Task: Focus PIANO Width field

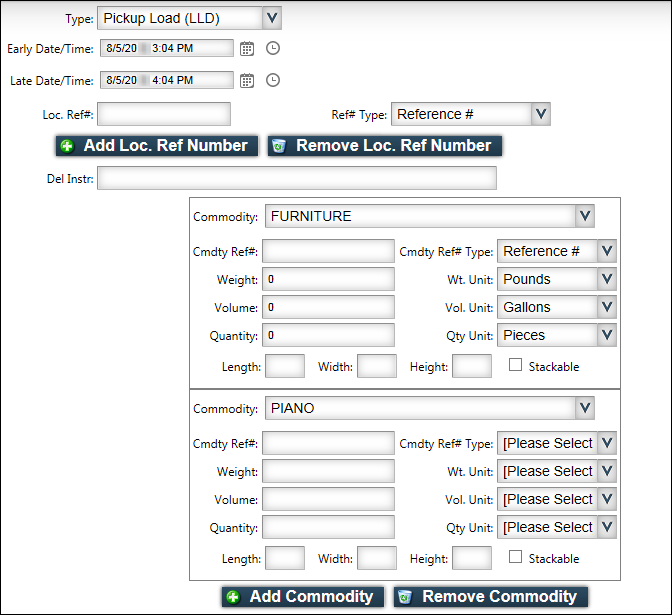Action: (377, 558)
